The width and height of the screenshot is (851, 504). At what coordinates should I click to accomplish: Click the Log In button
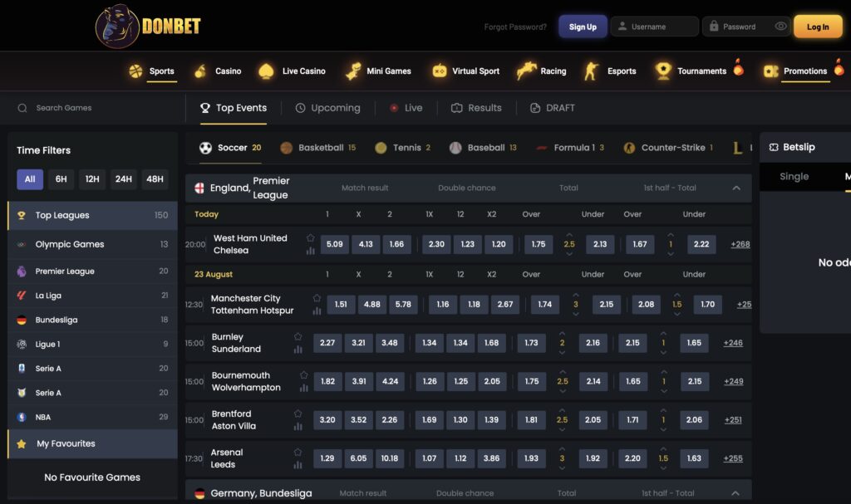point(818,27)
